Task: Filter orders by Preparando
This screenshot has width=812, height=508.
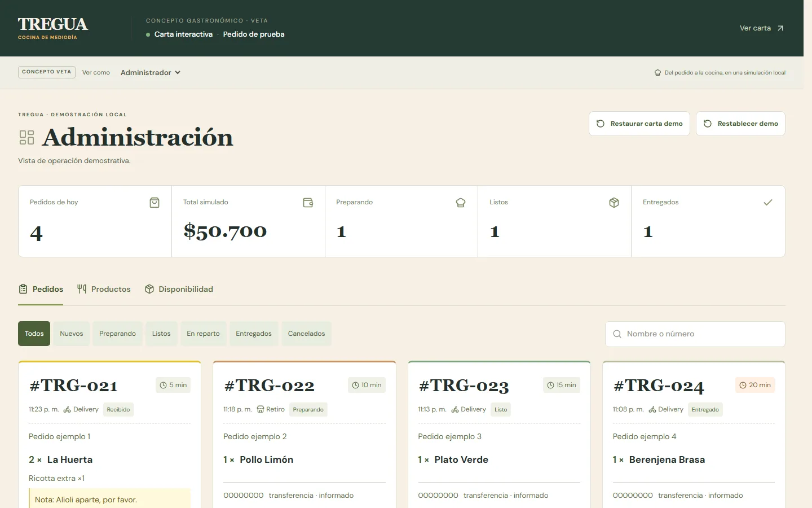Action: click(x=117, y=334)
